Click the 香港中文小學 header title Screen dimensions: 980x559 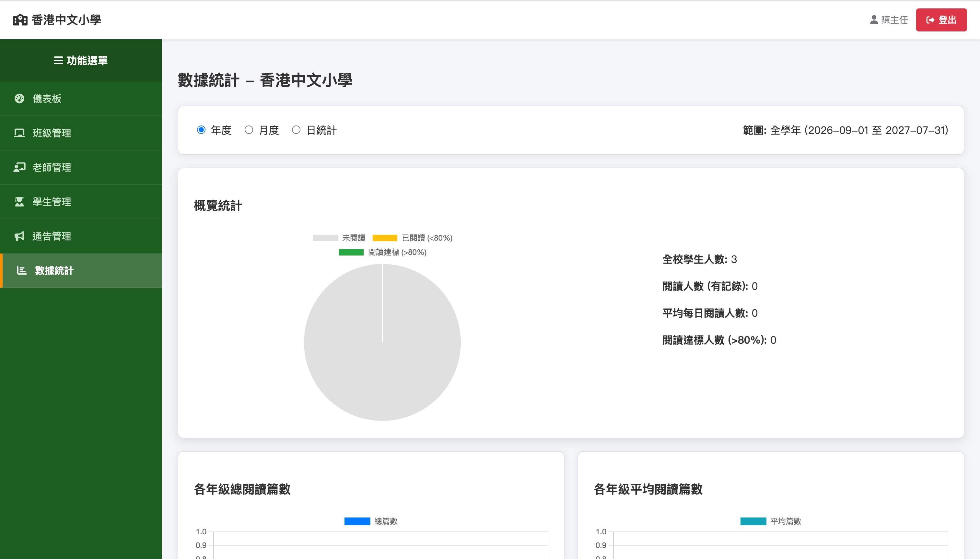click(66, 19)
